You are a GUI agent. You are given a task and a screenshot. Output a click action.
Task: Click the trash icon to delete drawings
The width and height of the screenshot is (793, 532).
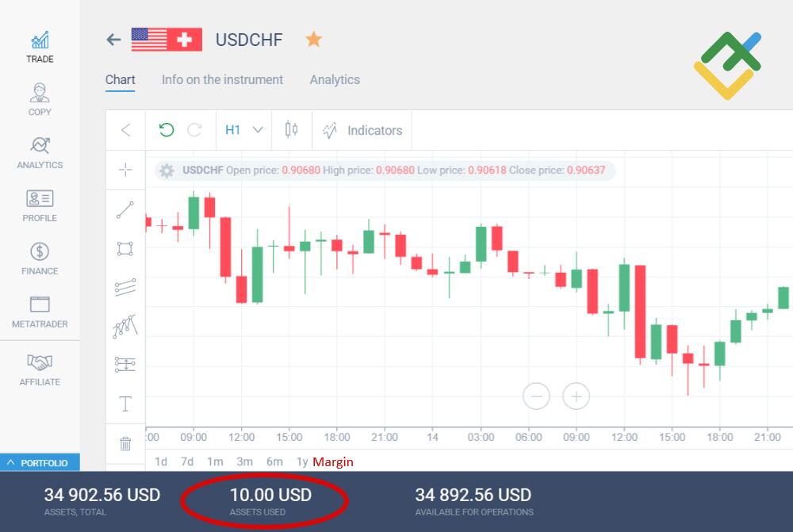coord(125,444)
